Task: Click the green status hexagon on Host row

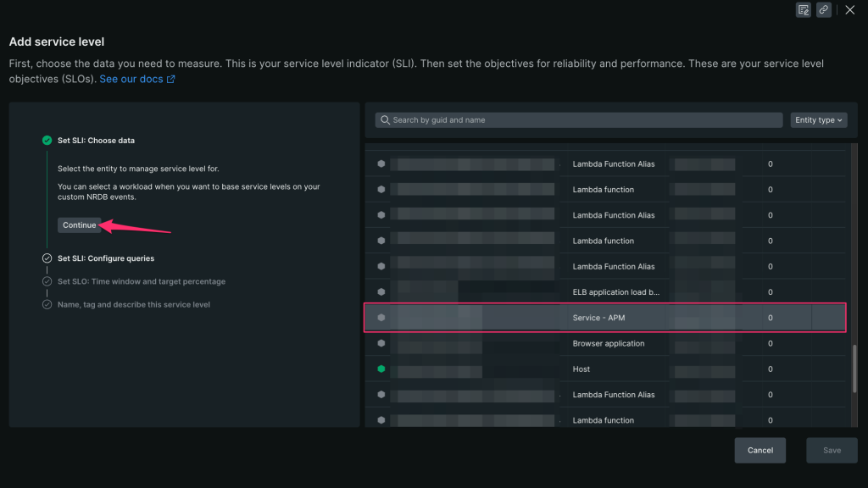Action: coord(381,369)
